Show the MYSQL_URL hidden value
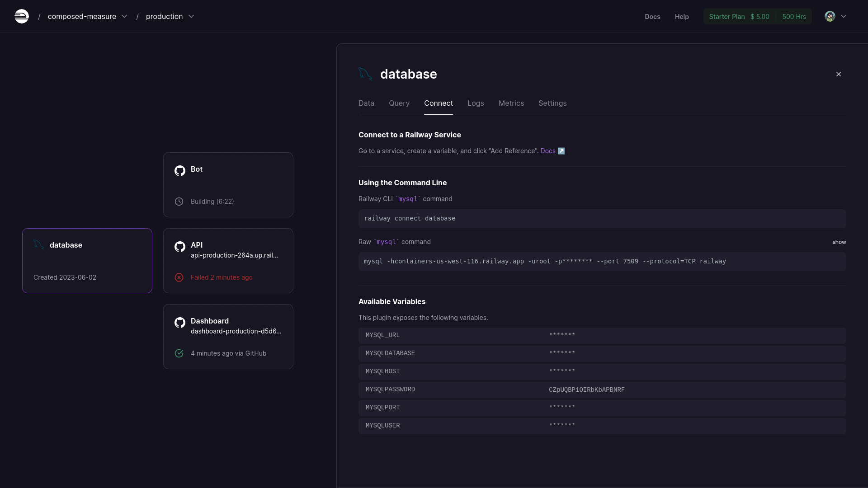The image size is (868, 488). point(561,335)
